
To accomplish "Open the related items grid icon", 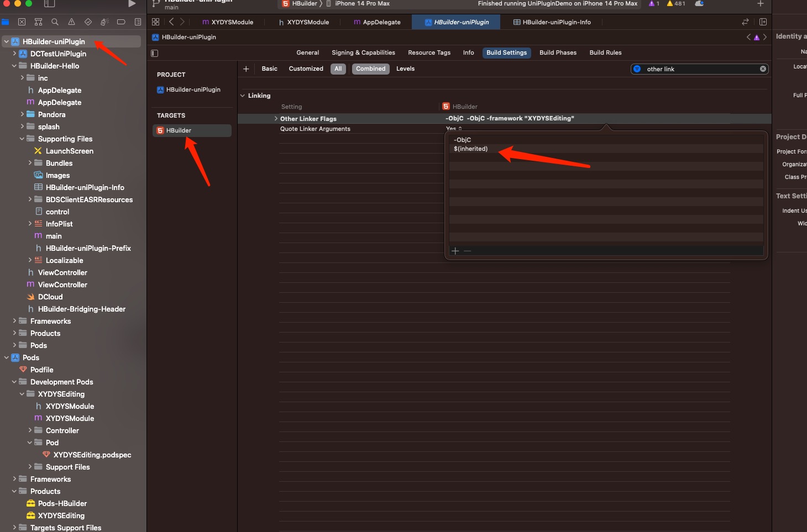I will (155, 22).
